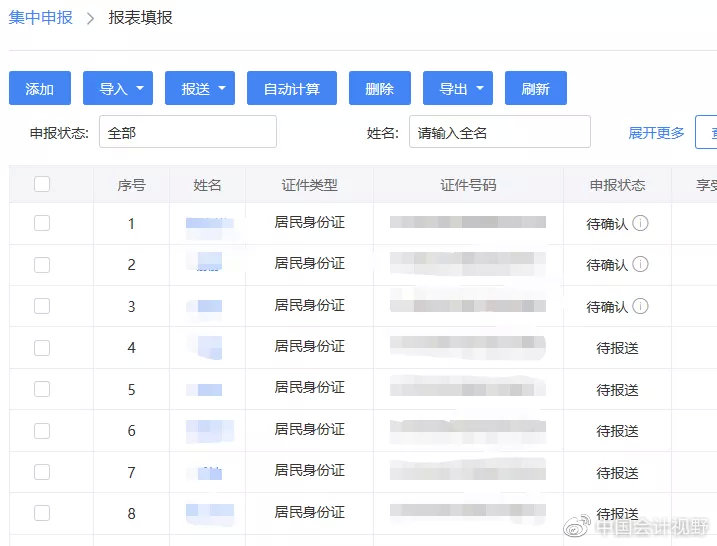Click 居民身份证 cell in row 4
The image size is (717, 546).
pyautogui.click(x=310, y=347)
